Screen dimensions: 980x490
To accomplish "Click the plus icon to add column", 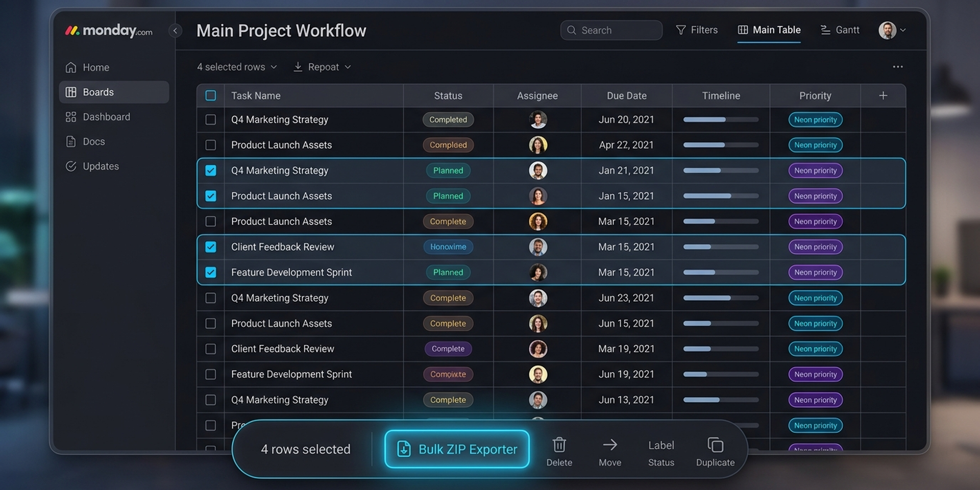I will coord(883,95).
